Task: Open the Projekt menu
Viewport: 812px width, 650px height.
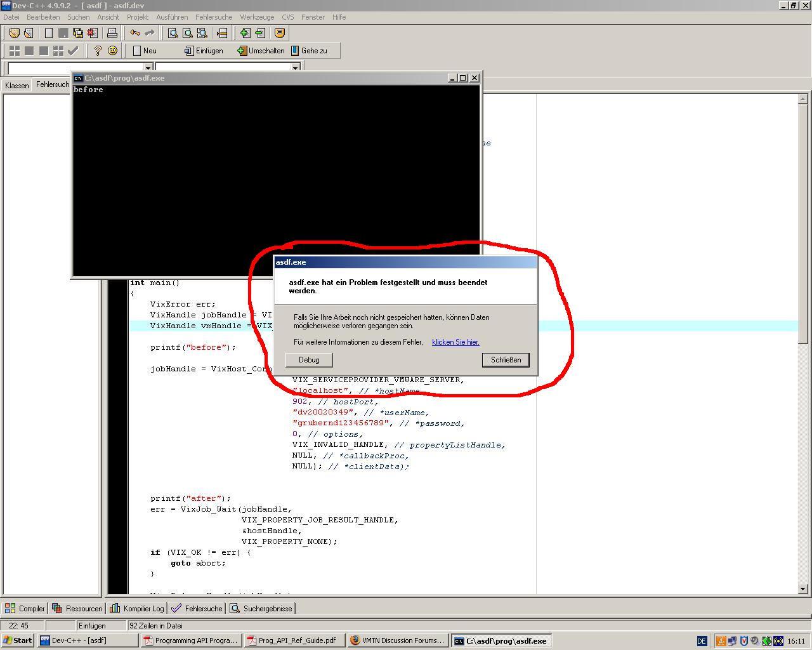Action: tap(137, 17)
